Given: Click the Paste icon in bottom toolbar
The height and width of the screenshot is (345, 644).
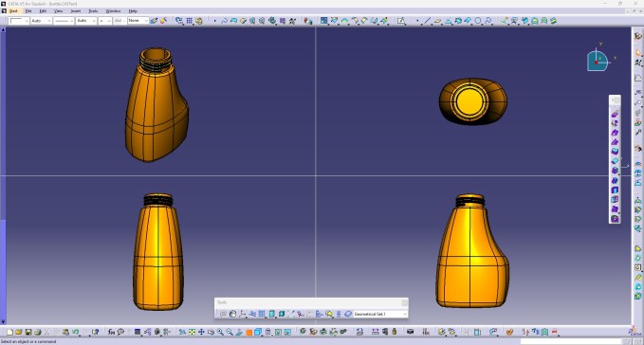Looking at the screenshot, I should click(x=65, y=332).
